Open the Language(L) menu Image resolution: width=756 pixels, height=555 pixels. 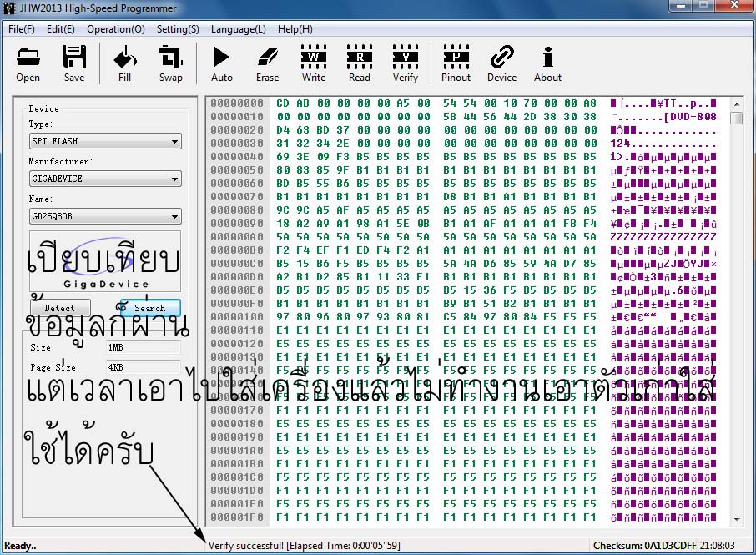(239, 29)
